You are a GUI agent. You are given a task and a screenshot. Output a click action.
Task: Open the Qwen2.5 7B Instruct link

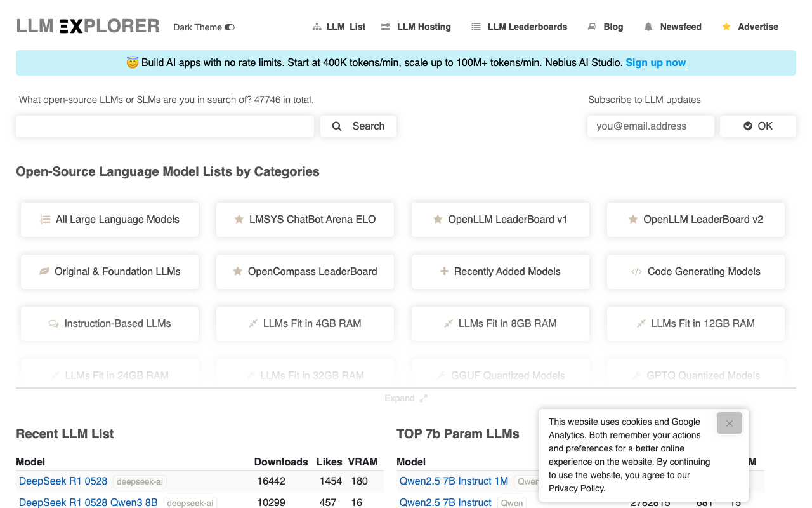tap(445, 502)
